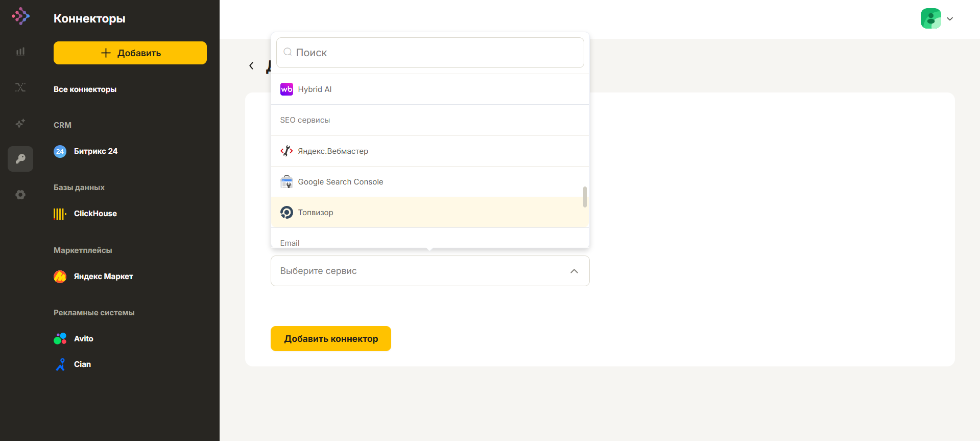Screen dimensions: 980x441
Task: Click the dropdown list scrollbar thumb
Action: tap(585, 197)
